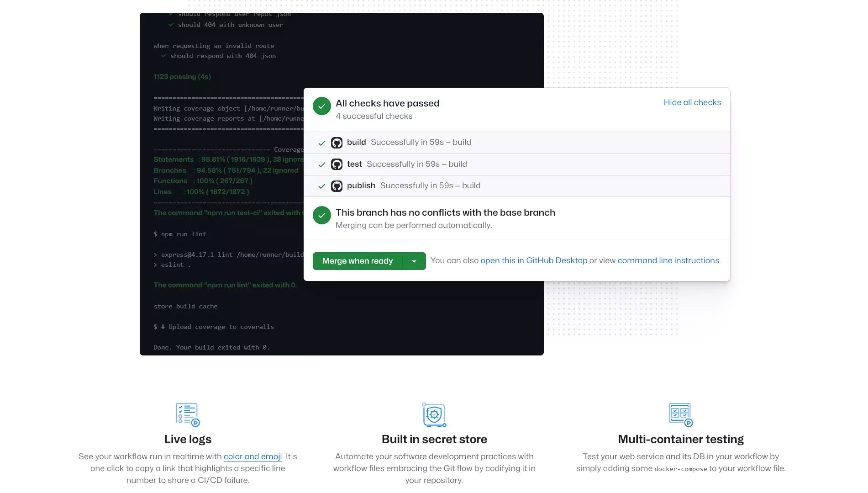Click the Octocat icon on the build check

[x=337, y=143]
